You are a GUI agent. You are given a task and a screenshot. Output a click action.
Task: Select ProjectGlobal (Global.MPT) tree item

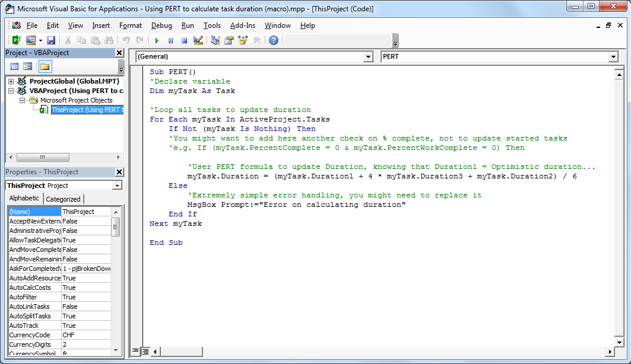coord(74,81)
